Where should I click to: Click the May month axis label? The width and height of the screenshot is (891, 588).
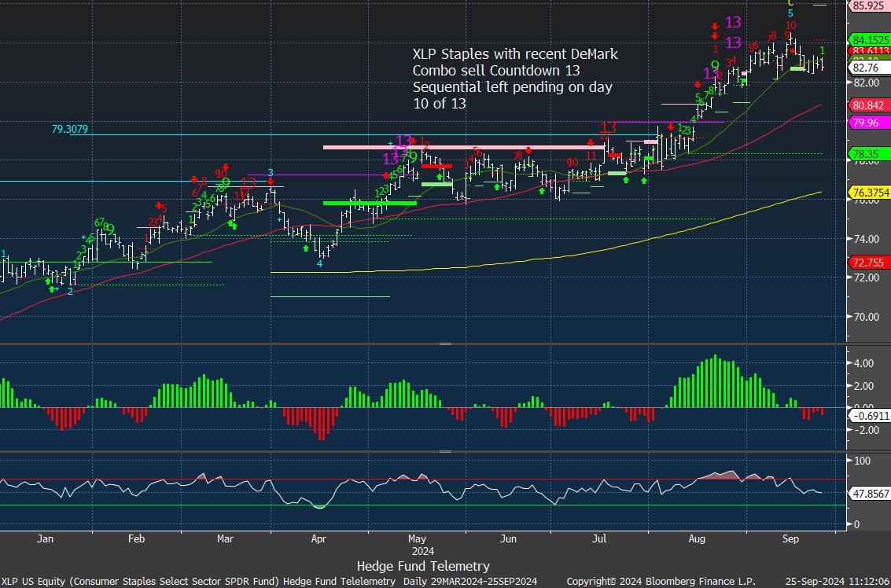[418, 538]
